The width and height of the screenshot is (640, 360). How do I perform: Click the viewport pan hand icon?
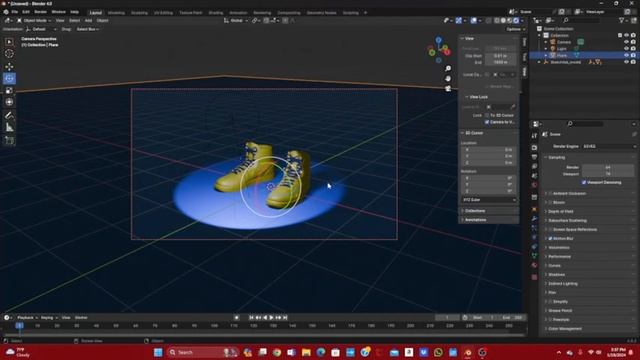point(448,78)
